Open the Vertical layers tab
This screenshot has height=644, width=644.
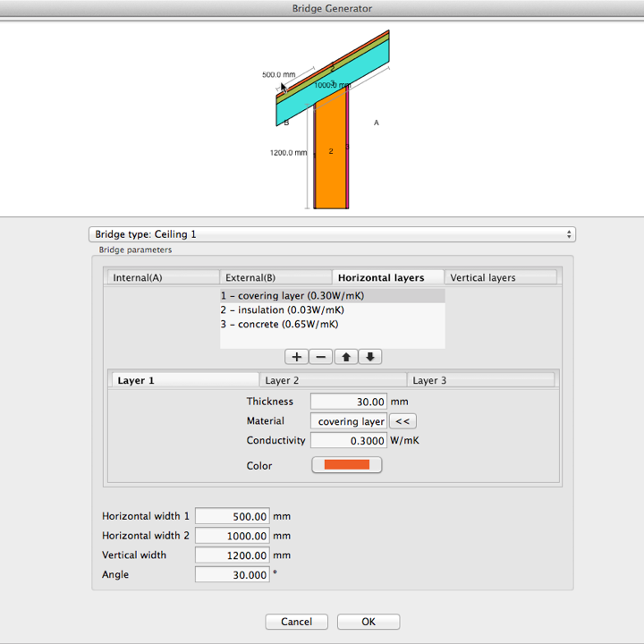[x=501, y=278]
